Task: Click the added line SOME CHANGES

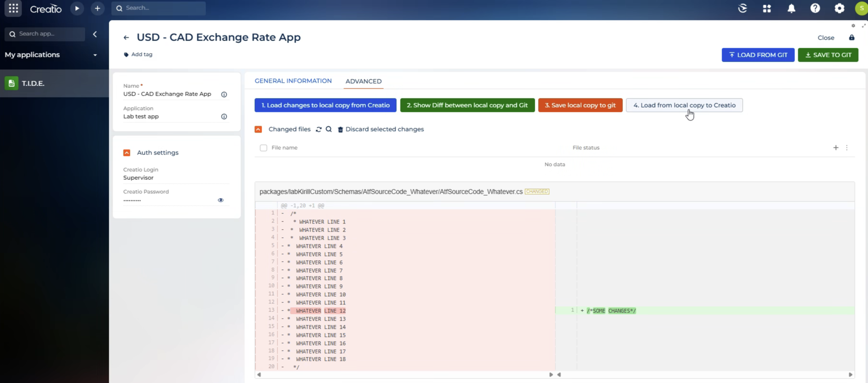Action: [611, 311]
